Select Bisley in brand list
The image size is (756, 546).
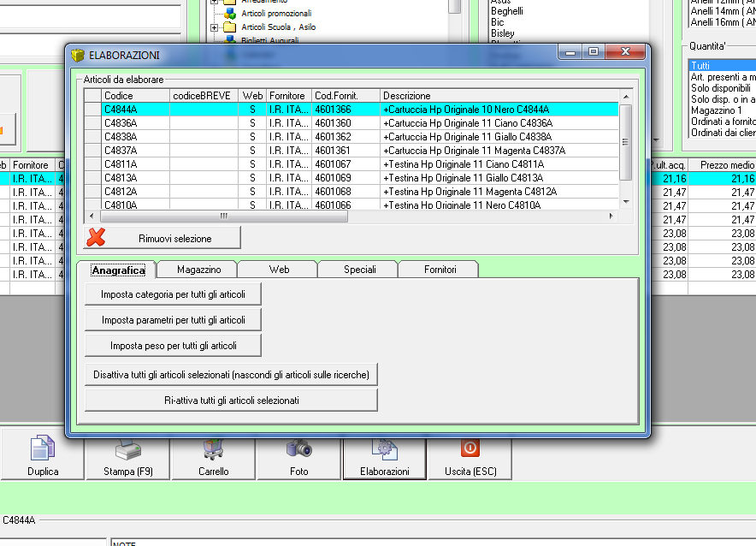[x=502, y=33]
